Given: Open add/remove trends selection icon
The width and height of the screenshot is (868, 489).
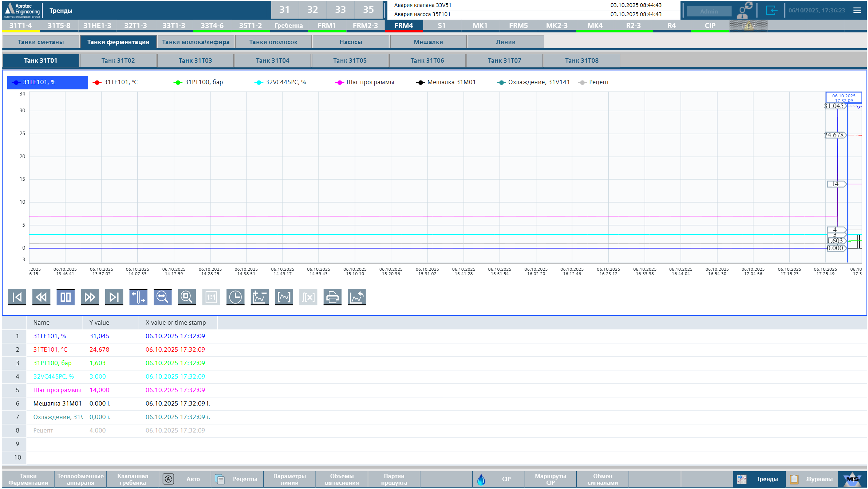Looking at the screenshot, I should click(260, 297).
